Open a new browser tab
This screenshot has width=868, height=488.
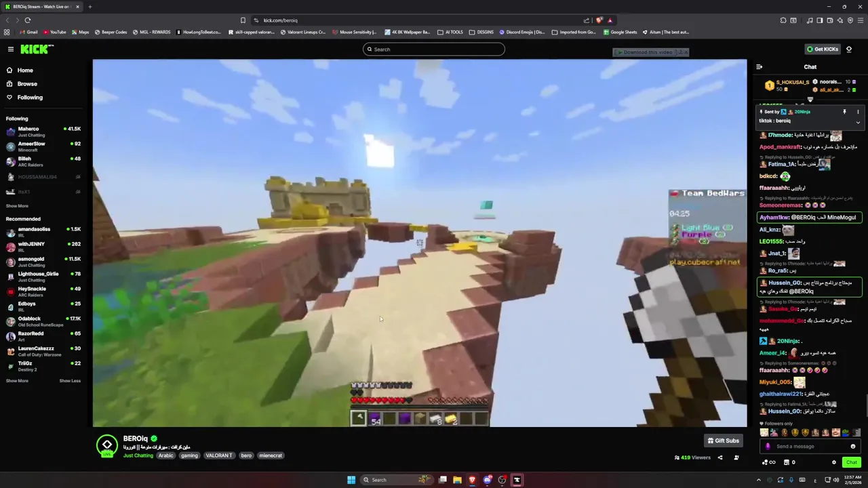click(x=90, y=7)
